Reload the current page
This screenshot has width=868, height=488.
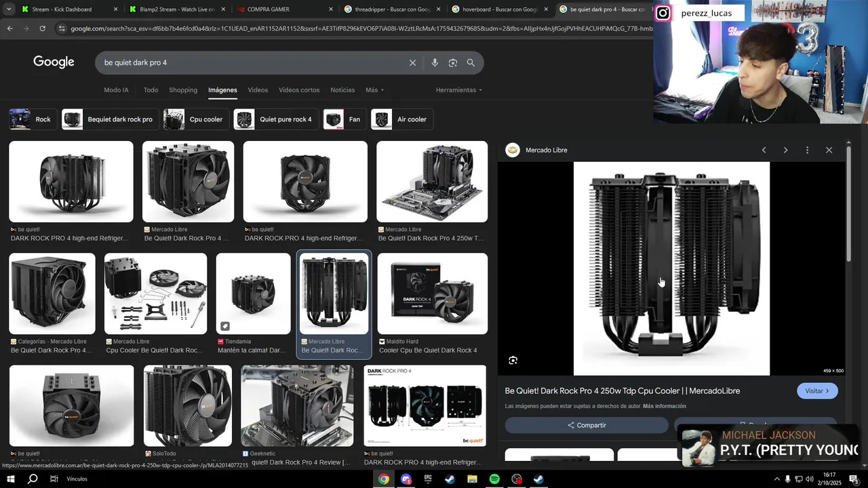pos(42,28)
